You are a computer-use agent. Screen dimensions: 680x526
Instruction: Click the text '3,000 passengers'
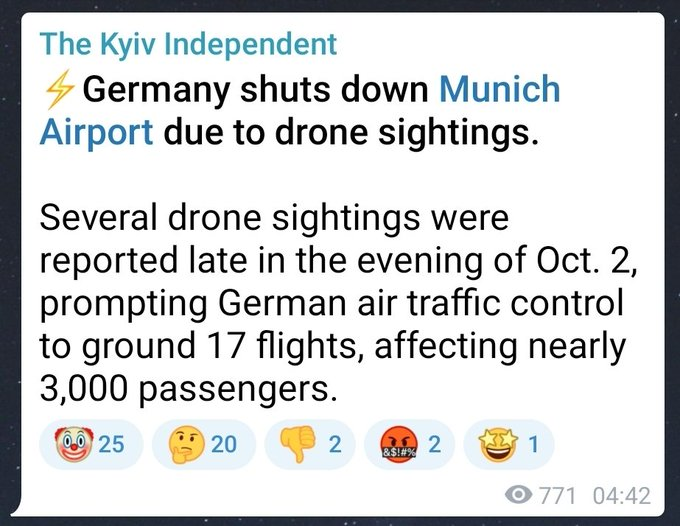click(x=186, y=385)
